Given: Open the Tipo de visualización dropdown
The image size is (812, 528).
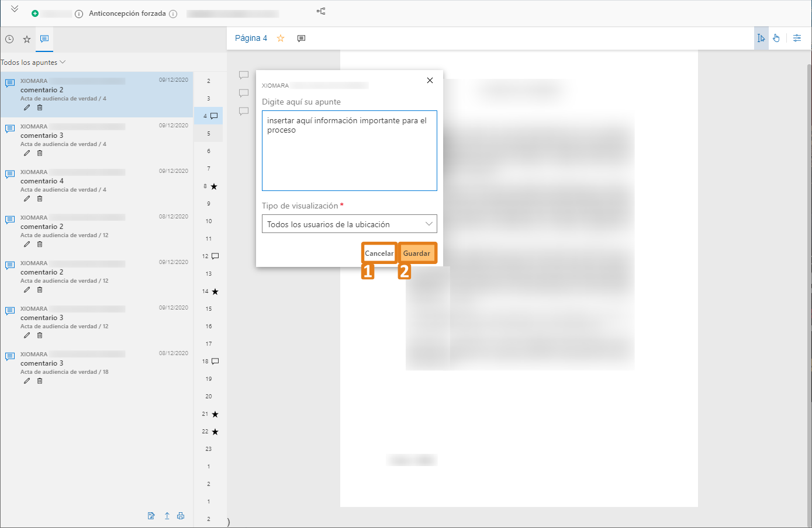Looking at the screenshot, I should pos(349,224).
